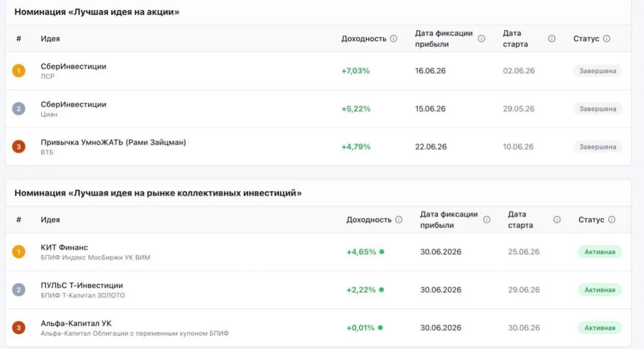The width and height of the screenshot is (644, 349).
Task: Click info icon beside Статус in collective investments table
Action: [x=612, y=220]
